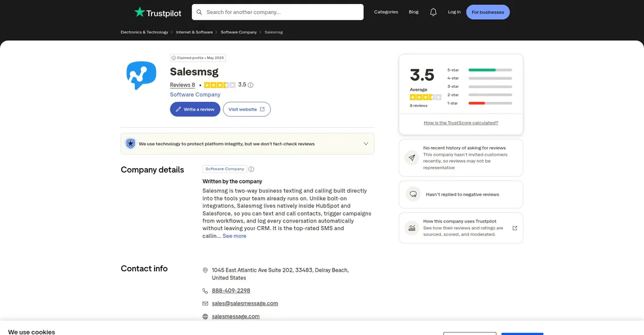Click the Salesmsg company logo
Screen dimensions: 644x335
tap(141, 75)
